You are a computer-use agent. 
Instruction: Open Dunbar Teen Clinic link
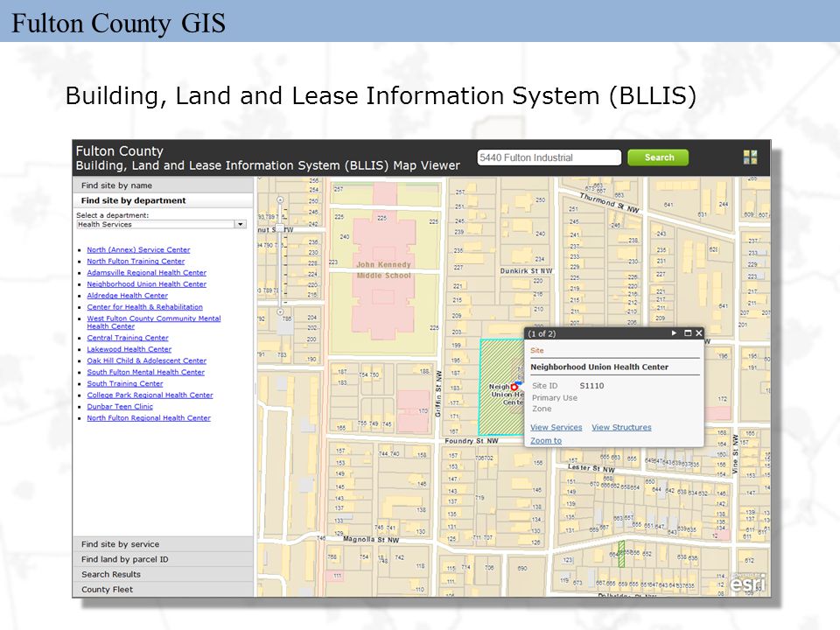click(x=120, y=407)
